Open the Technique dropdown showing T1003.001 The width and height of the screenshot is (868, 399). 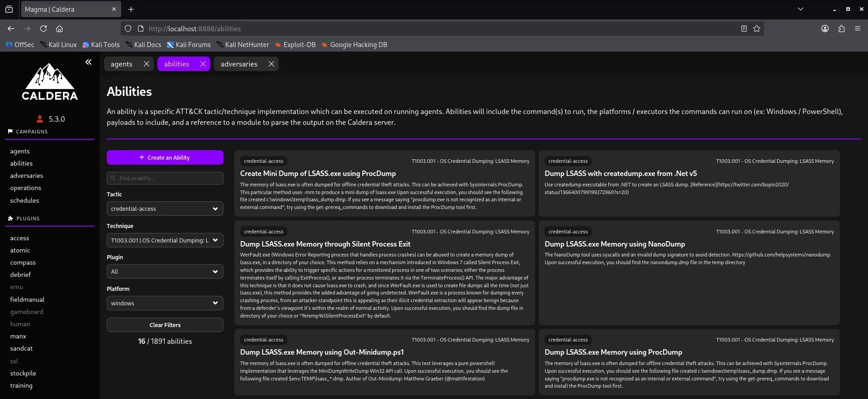pos(165,240)
